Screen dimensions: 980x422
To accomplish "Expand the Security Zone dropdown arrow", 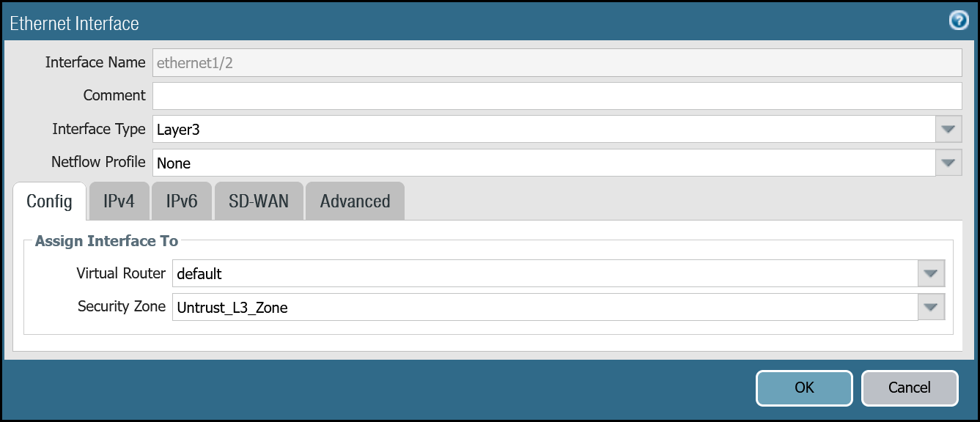I will point(931,307).
